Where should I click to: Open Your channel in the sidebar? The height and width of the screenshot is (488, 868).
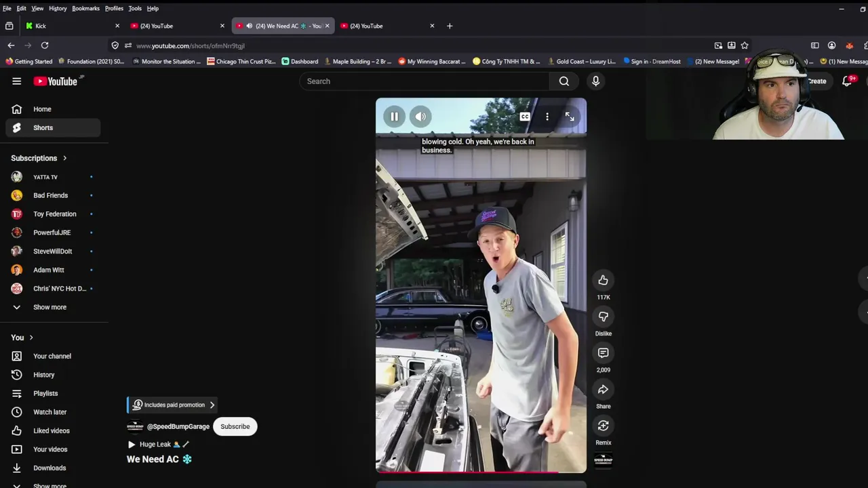tap(54, 356)
